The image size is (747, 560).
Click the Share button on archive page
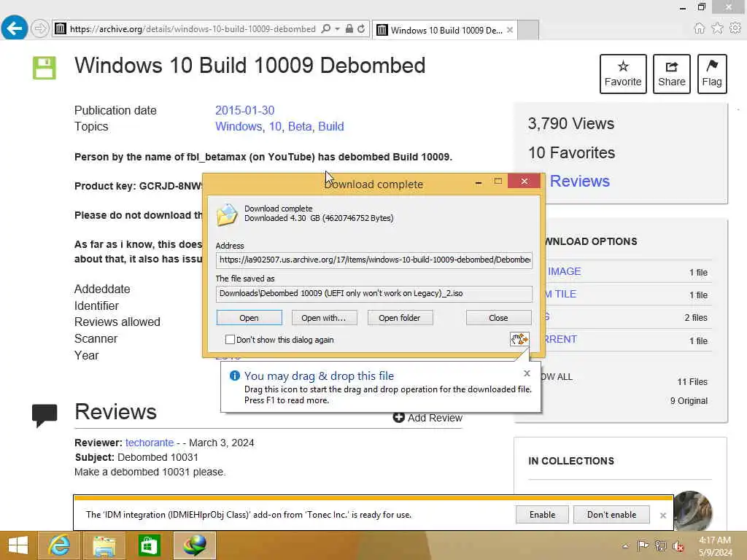coord(671,74)
